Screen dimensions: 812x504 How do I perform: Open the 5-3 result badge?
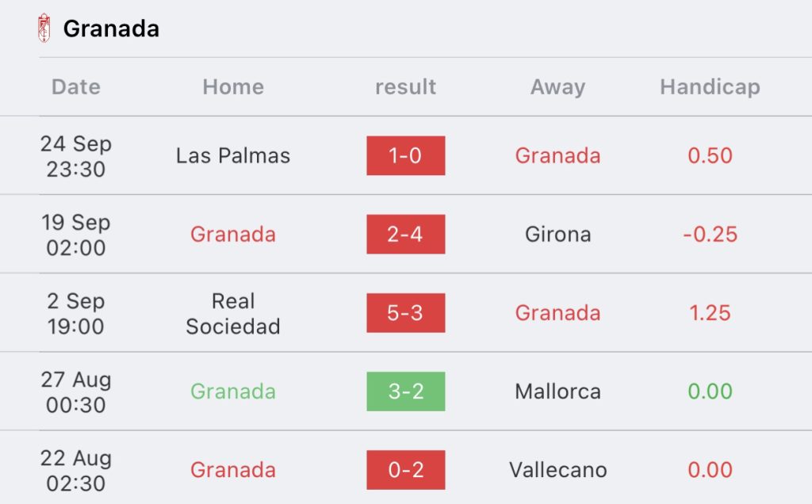click(405, 312)
